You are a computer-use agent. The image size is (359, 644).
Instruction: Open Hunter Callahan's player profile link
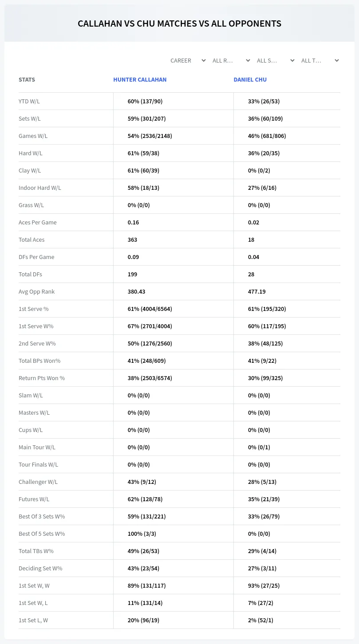[x=140, y=80]
